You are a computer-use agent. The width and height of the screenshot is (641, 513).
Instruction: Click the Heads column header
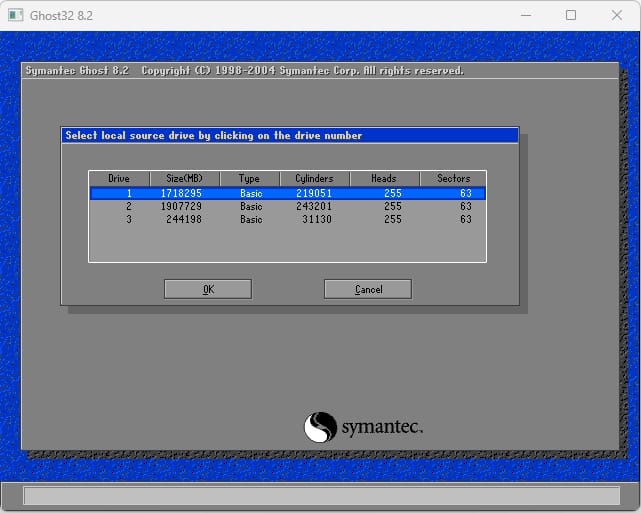coord(385,179)
